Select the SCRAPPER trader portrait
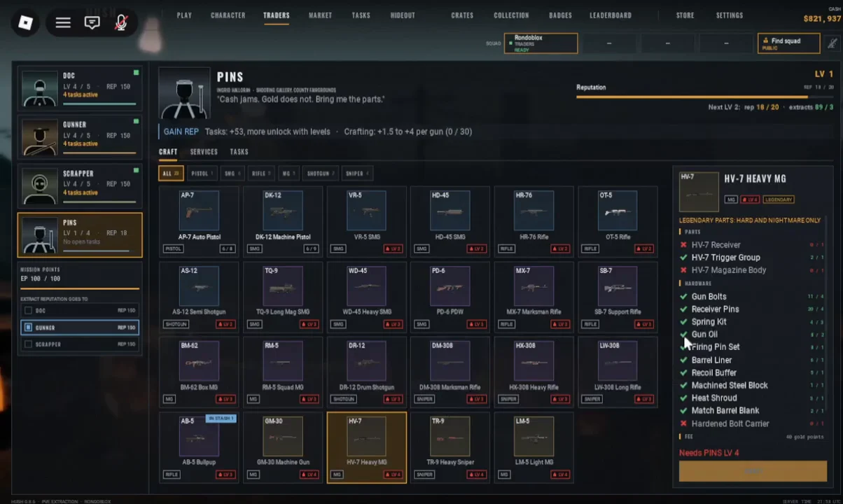Screen dimensions: 843x504 39,185
